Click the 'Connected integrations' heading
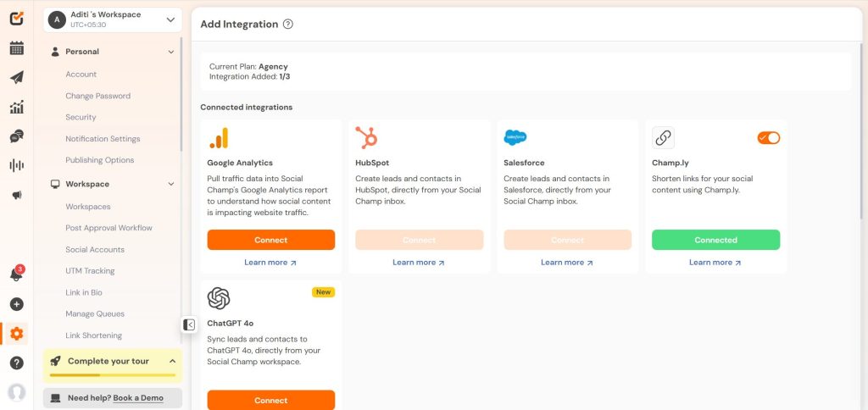 [247, 108]
